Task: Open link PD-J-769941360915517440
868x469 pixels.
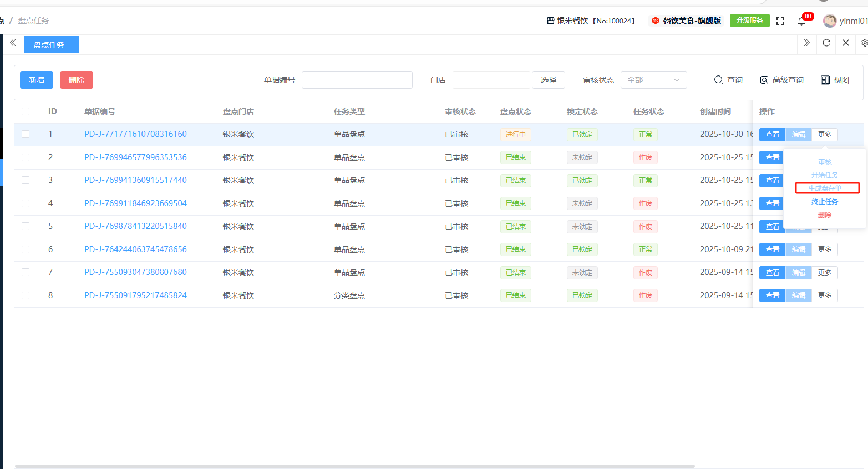Action: (135, 180)
